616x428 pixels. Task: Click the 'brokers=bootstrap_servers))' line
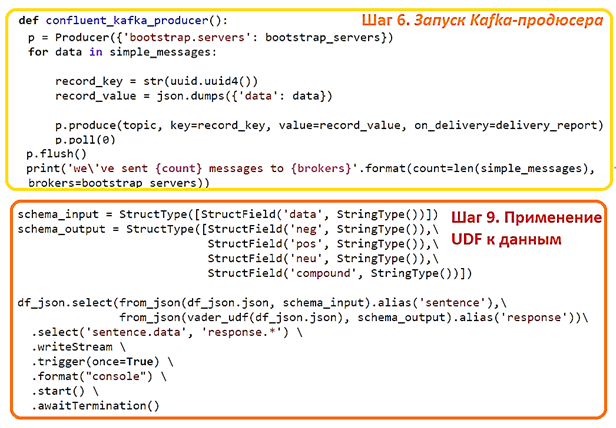tap(119, 183)
